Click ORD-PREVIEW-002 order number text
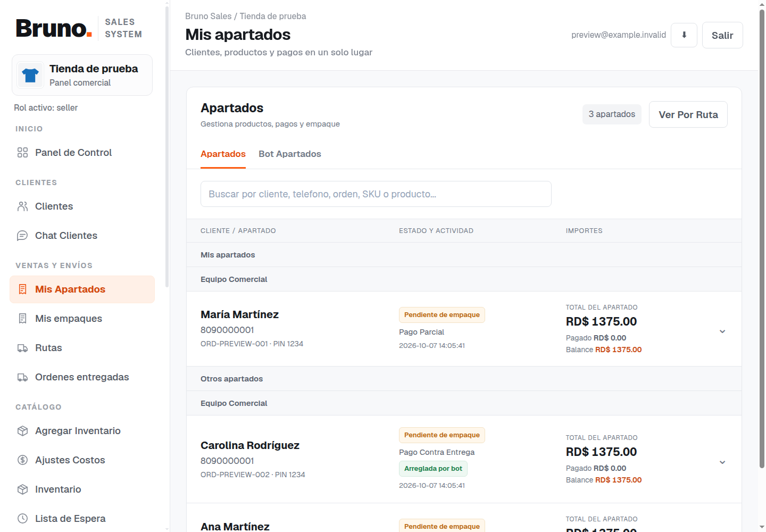The width and height of the screenshot is (766, 532). [235, 475]
